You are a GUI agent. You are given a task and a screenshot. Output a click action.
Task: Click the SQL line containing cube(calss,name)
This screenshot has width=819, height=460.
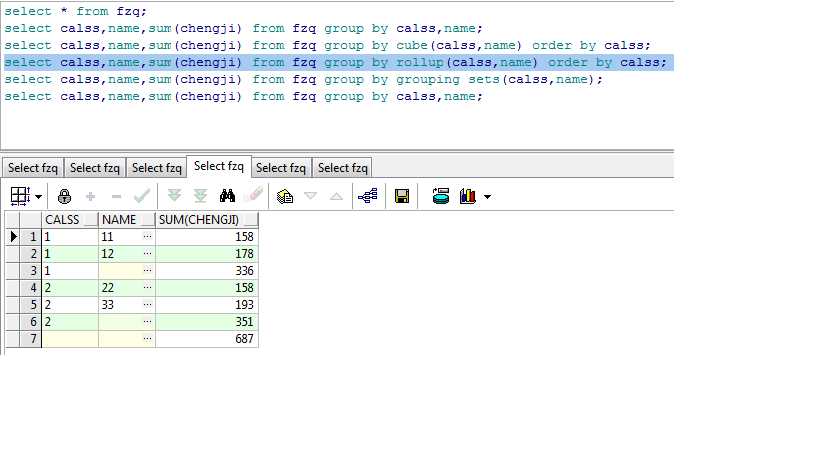click(x=327, y=45)
